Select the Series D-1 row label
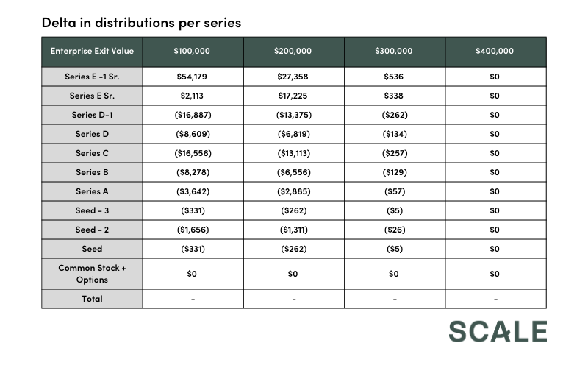 [92, 115]
